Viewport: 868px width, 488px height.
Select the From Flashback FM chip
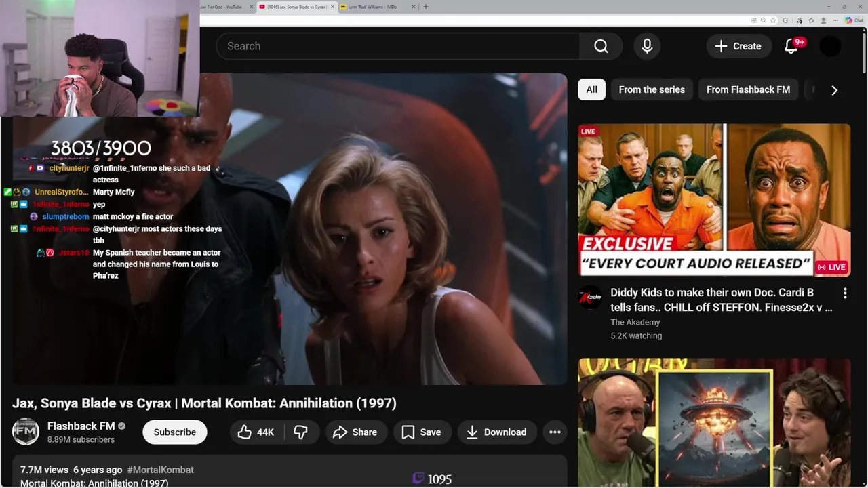[748, 89]
